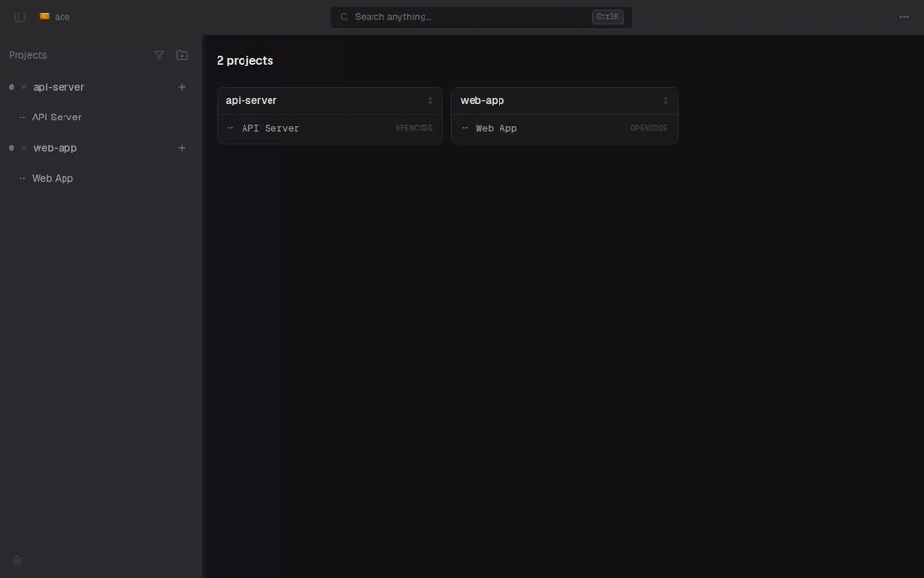924x578 pixels.
Task: Open settings with the gear icon at bottom-left
Action: point(16,560)
